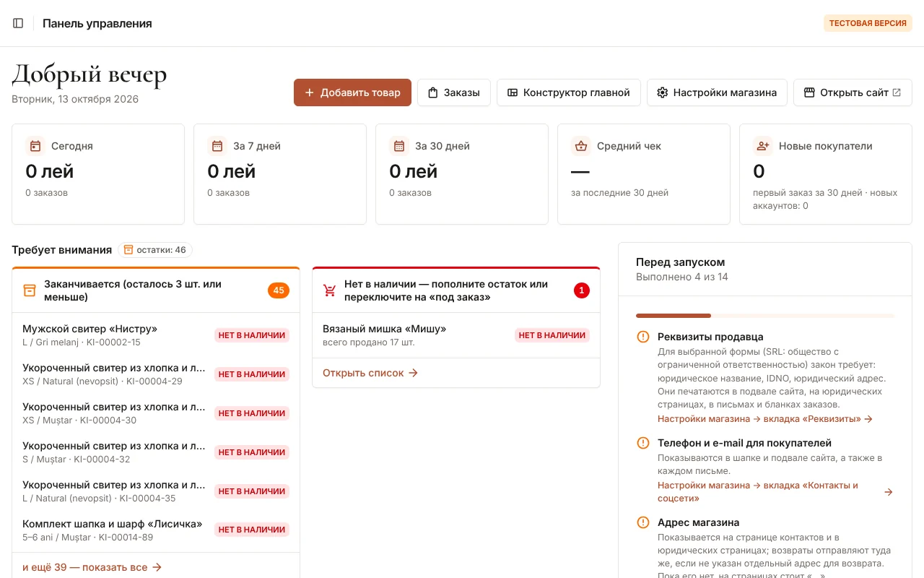Click warning icon beside Реквизиты продавца
This screenshot has height=578, width=924.
click(643, 337)
